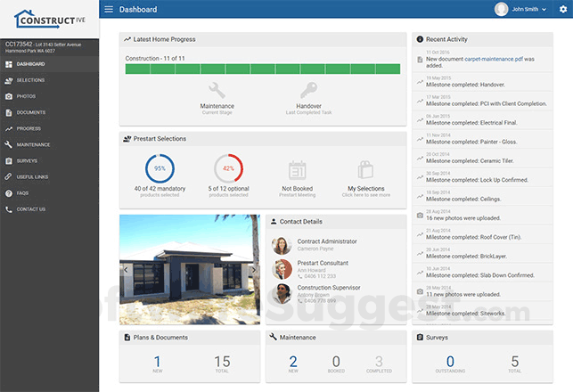Click the hamburger menu icon
The height and width of the screenshot is (392, 573).
pos(109,9)
